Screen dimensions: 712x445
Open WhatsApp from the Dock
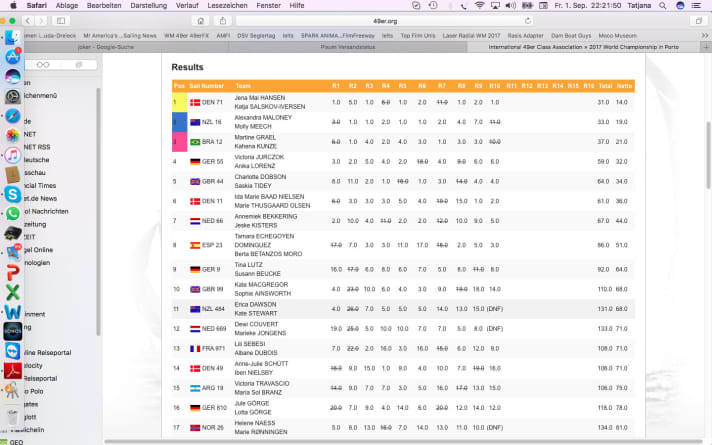(12, 213)
